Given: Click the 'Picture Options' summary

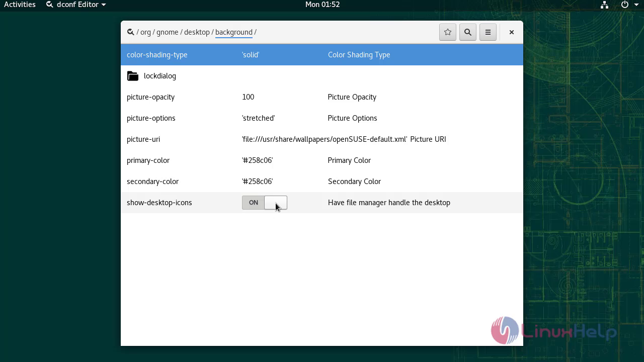Looking at the screenshot, I should click(352, 118).
